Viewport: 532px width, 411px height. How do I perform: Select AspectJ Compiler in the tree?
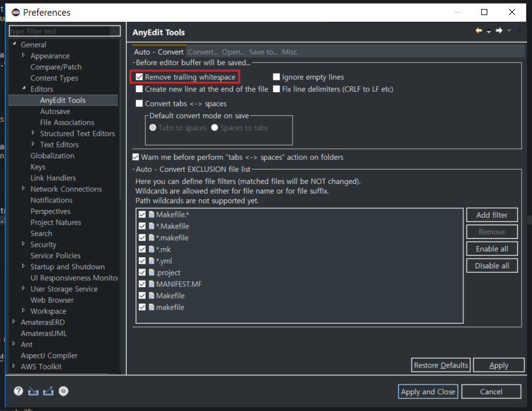coord(49,355)
